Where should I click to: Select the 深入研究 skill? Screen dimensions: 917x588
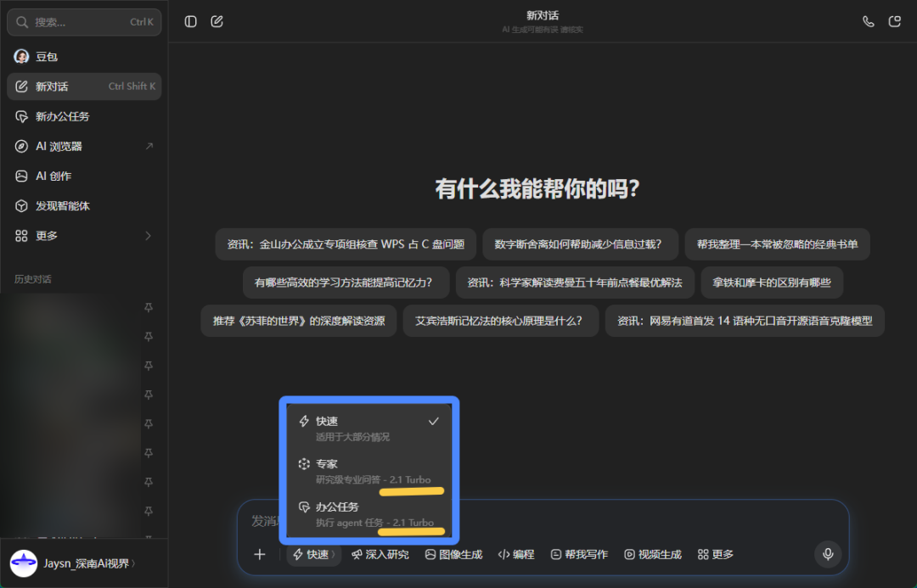point(380,554)
